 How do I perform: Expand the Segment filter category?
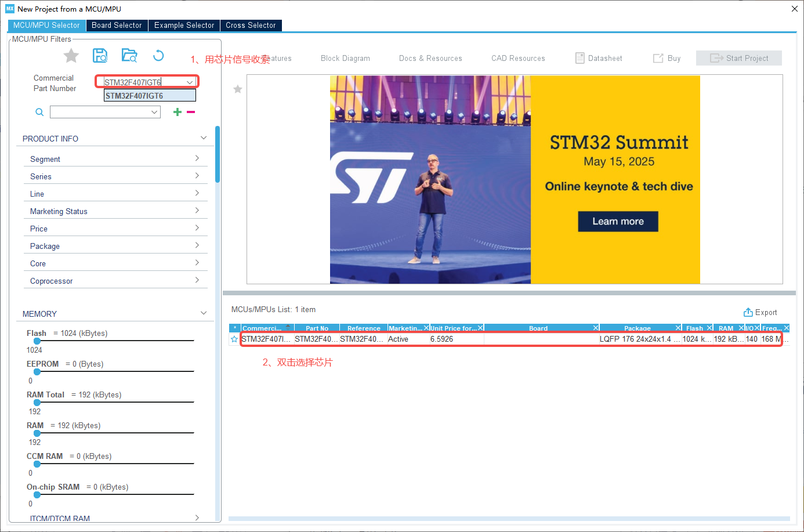(x=115, y=158)
